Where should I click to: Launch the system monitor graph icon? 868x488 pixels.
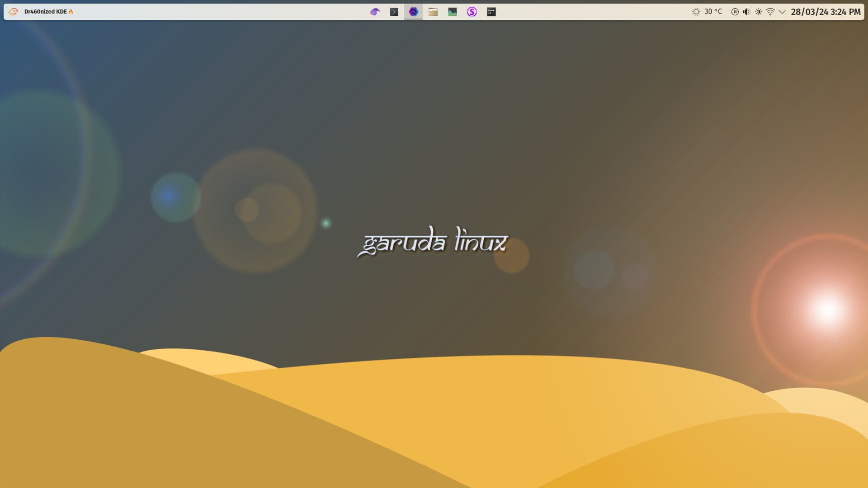point(453,12)
